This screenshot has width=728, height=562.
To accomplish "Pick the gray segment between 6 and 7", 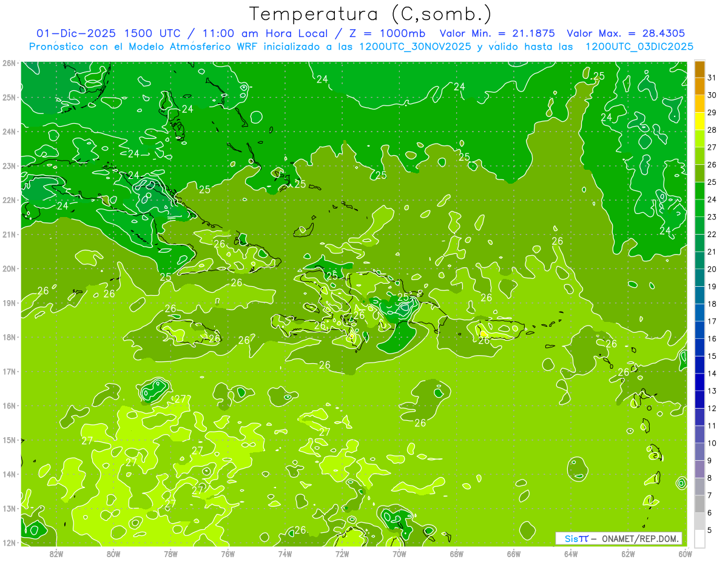I will tap(699, 504).
